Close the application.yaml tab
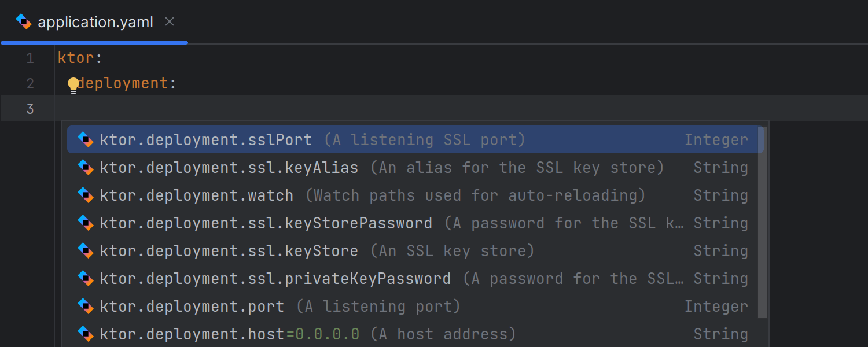868x347 pixels. point(169,21)
